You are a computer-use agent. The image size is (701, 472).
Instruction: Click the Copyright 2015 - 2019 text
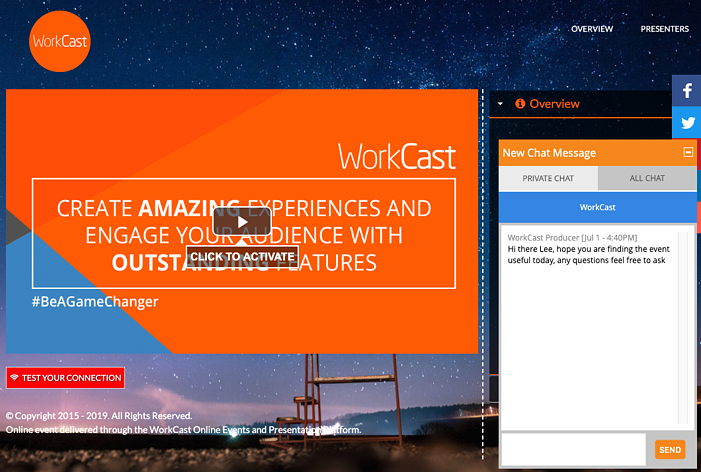pyautogui.click(x=99, y=416)
